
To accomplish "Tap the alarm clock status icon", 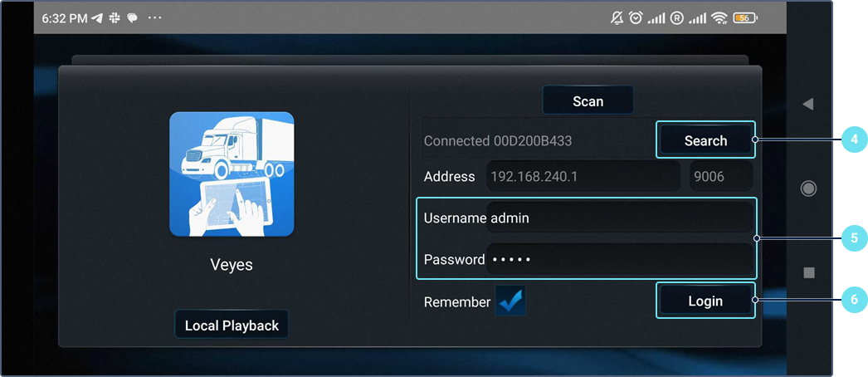I will coord(636,18).
